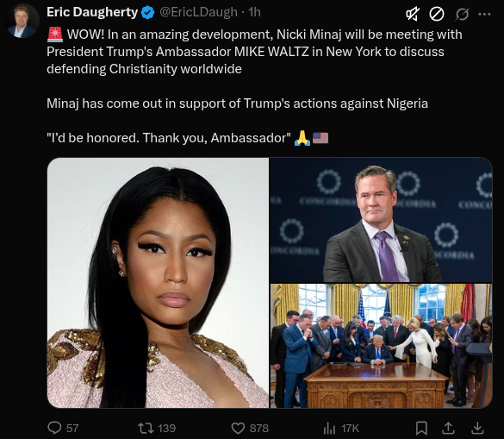Open the @EricLDaugh handle link

click(x=198, y=12)
